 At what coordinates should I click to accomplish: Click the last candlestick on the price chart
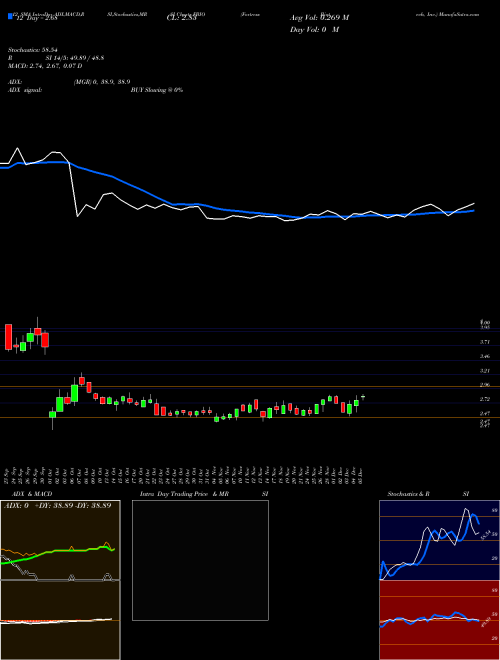tap(363, 397)
